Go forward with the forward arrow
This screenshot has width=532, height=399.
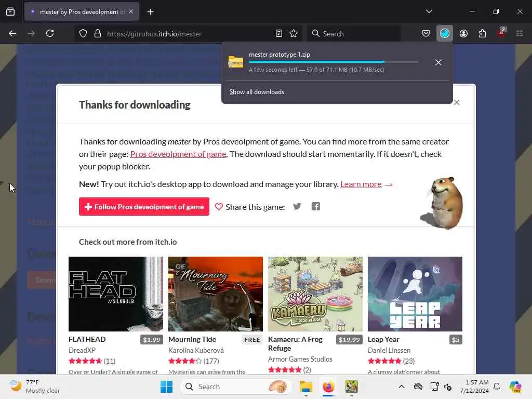(x=31, y=33)
